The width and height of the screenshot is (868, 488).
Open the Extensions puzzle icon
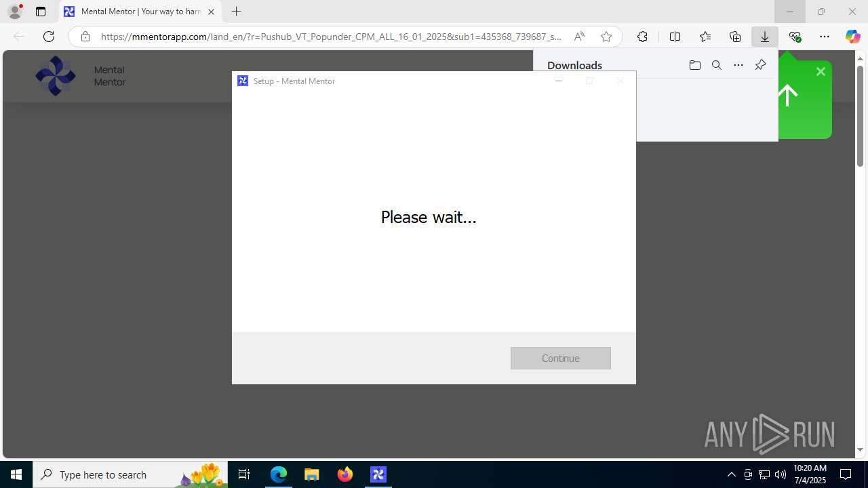(x=642, y=37)
